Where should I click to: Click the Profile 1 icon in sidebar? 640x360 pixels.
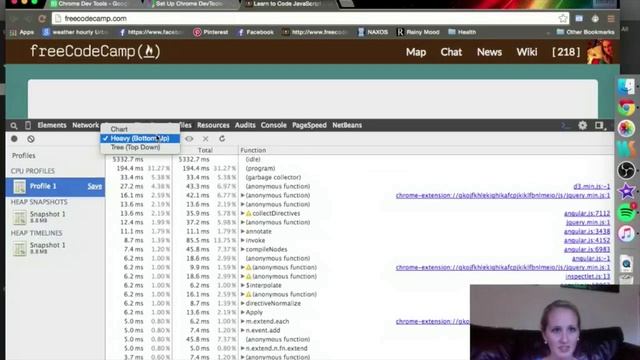pyautogui.click(x=19, y=187)
